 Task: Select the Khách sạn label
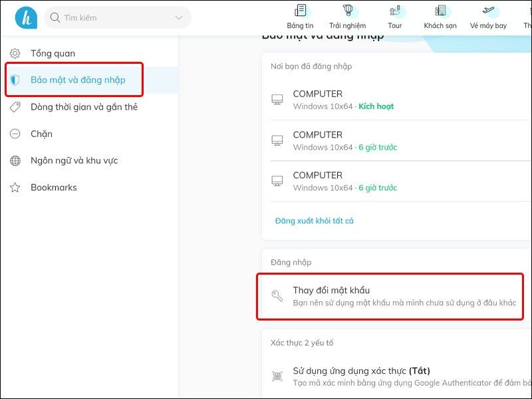440,26
